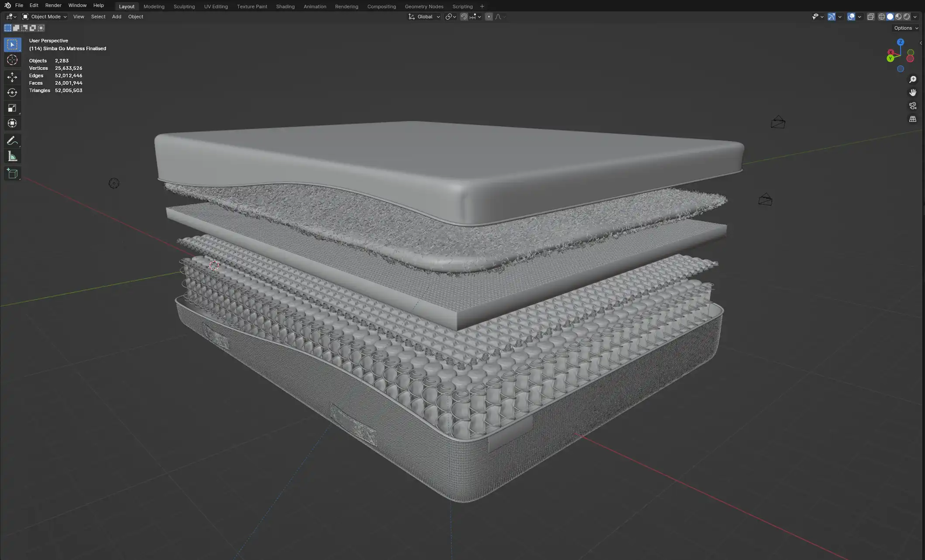Select the Measure ruler tool

[12, 156]
